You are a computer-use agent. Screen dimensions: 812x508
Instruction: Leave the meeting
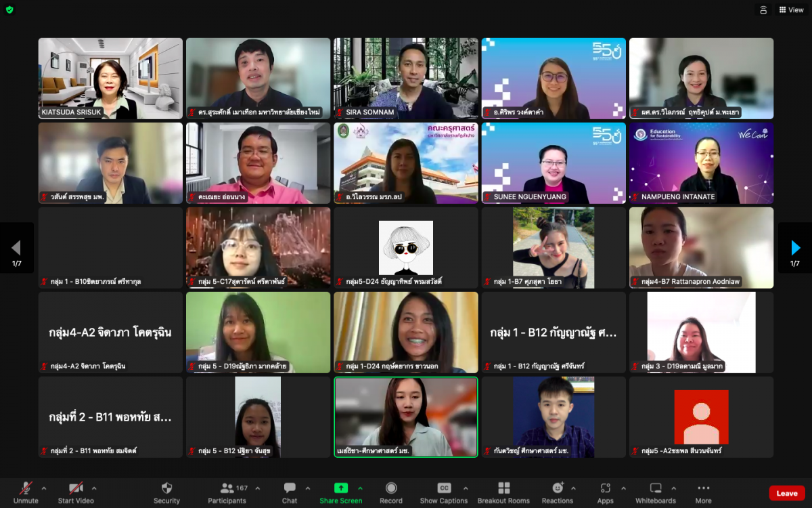(x=787, y=493)
